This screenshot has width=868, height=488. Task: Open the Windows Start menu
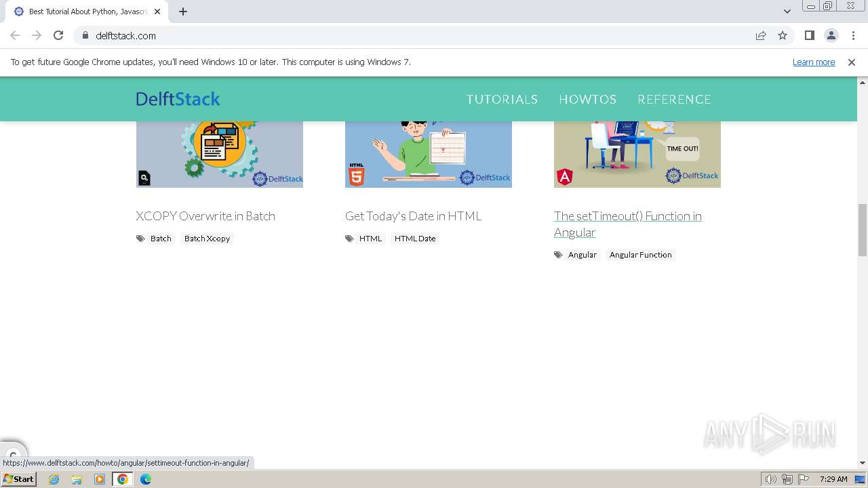point(18,479)
